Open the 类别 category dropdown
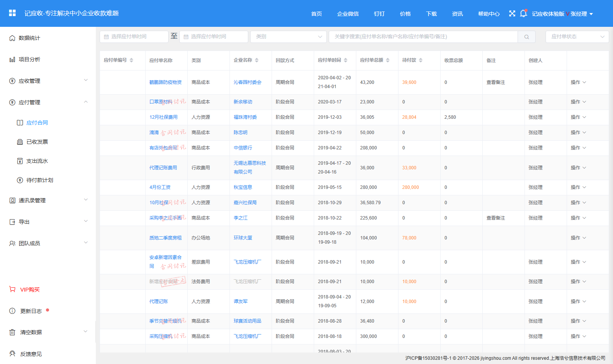This screenshot has width=613, height=364. point(288,37)
